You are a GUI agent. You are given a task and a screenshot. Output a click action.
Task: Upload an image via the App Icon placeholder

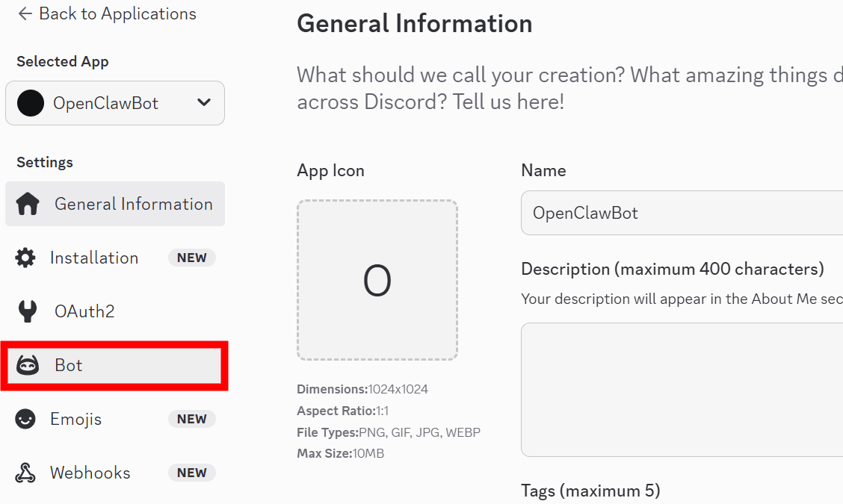[x=377, y=280]
